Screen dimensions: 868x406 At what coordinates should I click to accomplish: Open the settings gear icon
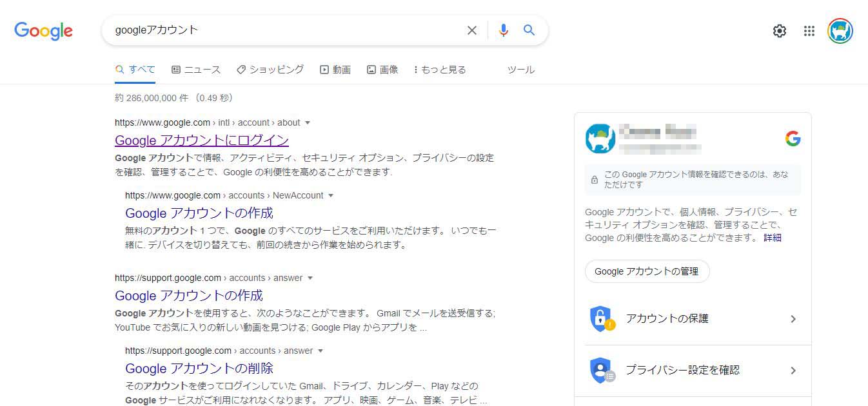pos(780,31)
